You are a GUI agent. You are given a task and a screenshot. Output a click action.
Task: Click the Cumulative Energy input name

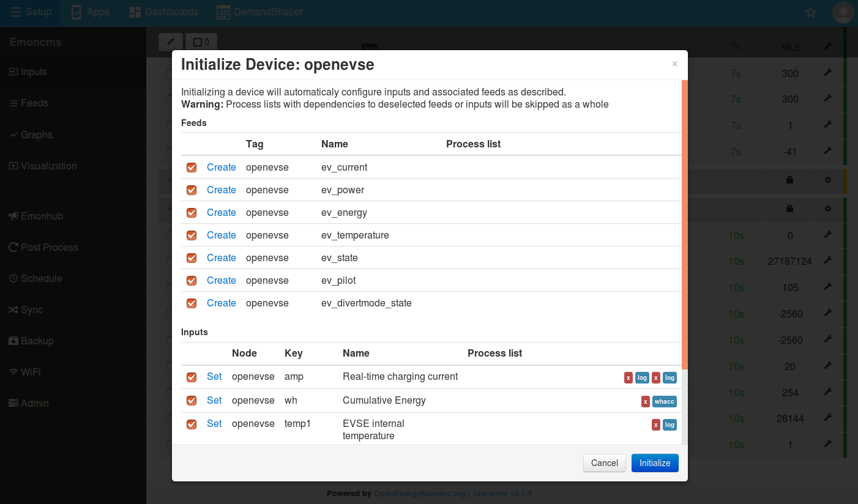tap(384, 400)
